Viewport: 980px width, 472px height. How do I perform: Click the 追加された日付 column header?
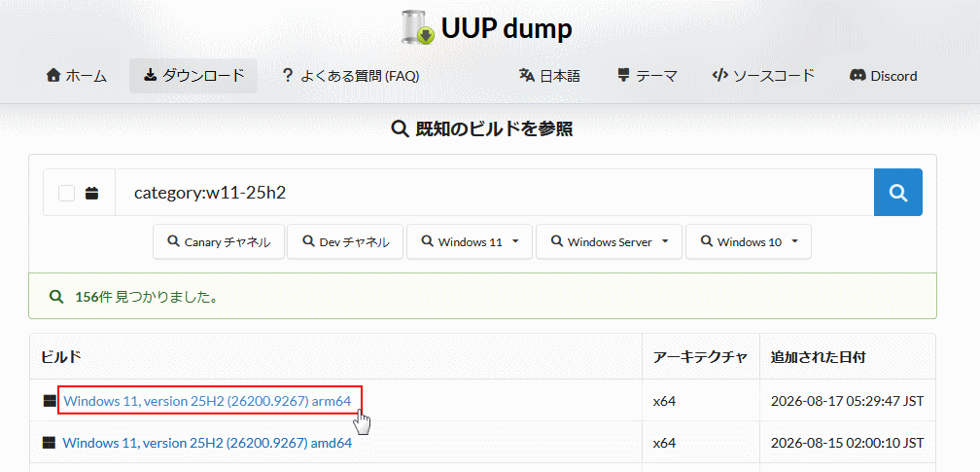pos(819,357)
